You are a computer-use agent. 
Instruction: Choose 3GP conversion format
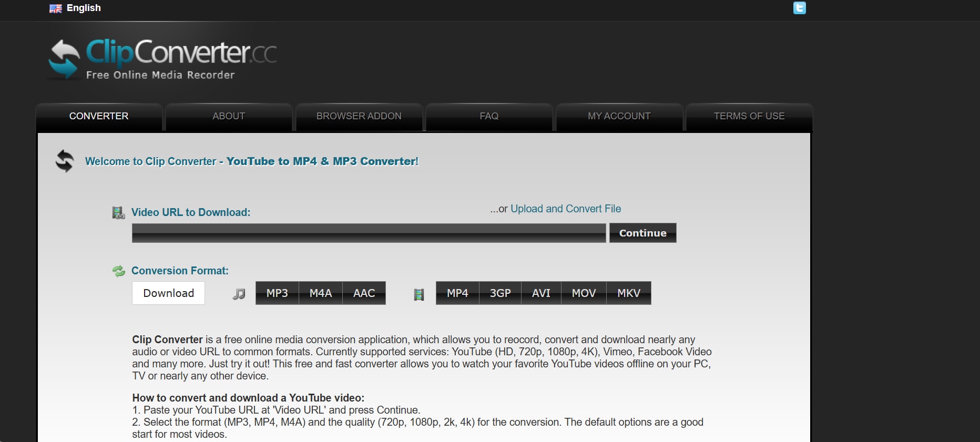pos(501,293)
